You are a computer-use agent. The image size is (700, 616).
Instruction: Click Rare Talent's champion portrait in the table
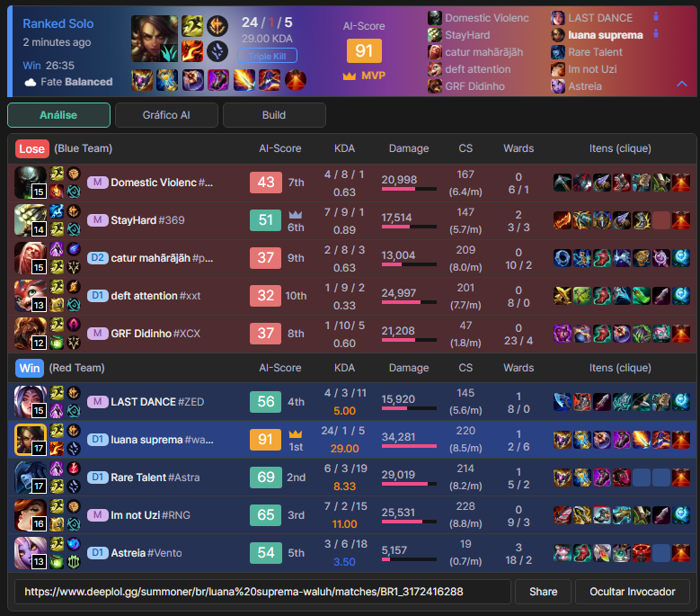tap(31, 478)
